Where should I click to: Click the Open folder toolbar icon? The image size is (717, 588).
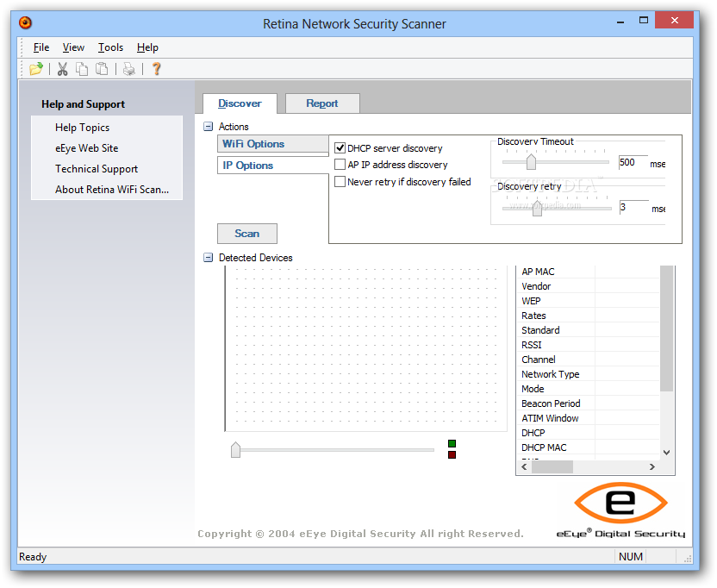pyautogui.click(x=35, y=69)
